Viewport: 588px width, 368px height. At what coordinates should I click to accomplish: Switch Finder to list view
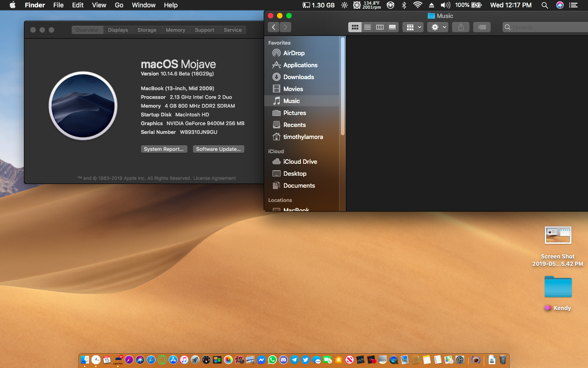pos(367,27)
